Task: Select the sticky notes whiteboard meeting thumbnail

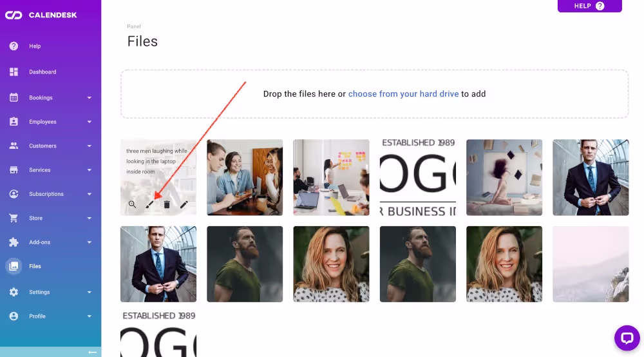Action: point(331,177)
